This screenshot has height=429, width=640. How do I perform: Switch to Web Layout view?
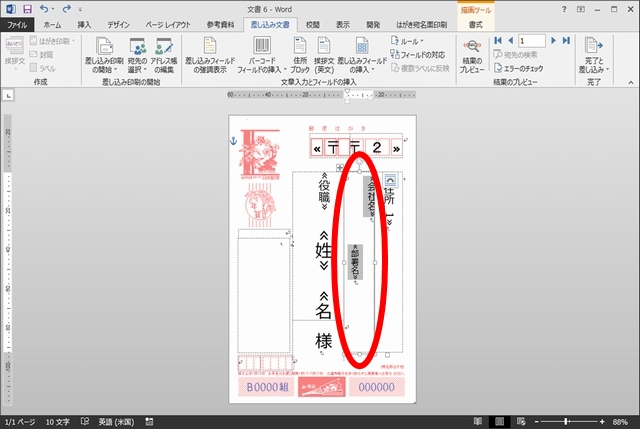coord(521,421)
